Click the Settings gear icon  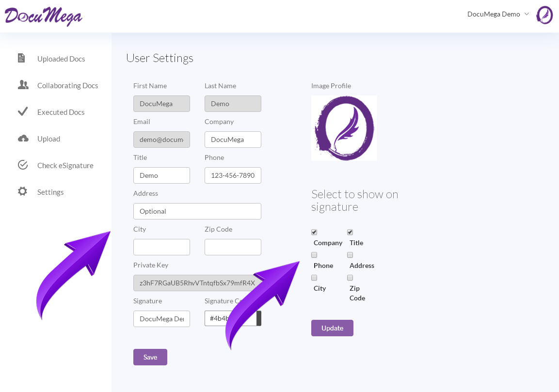(22, 191)
